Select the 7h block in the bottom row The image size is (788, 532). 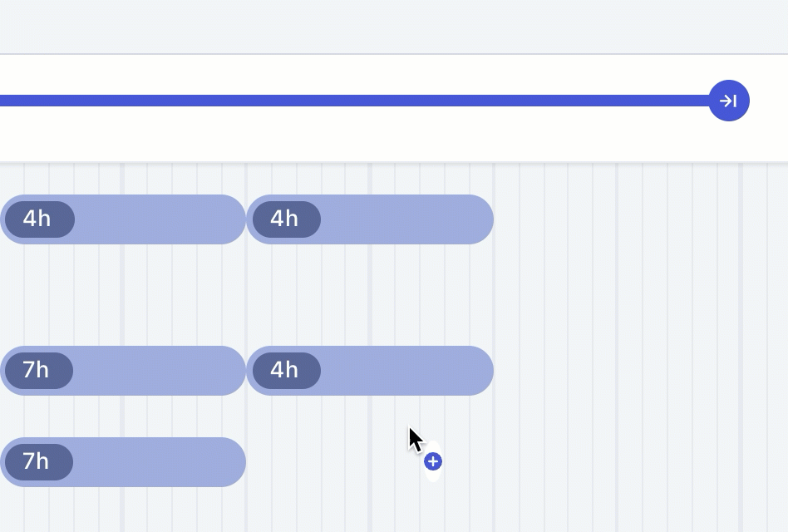[158, 462]
